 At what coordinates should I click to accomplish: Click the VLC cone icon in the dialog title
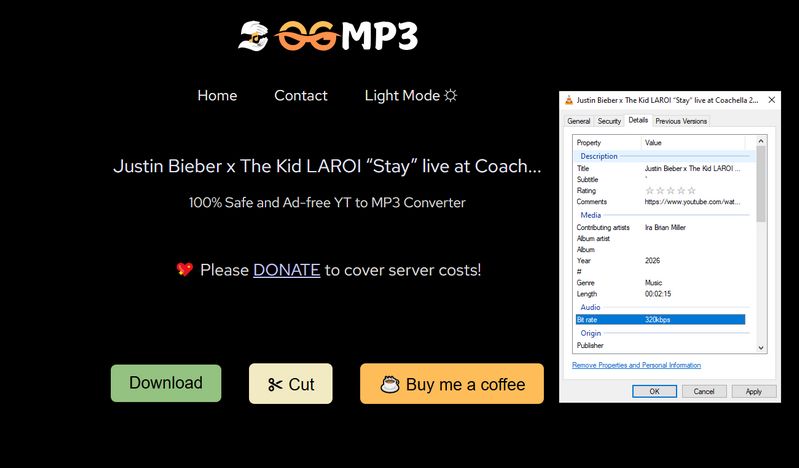pos(569,100)
